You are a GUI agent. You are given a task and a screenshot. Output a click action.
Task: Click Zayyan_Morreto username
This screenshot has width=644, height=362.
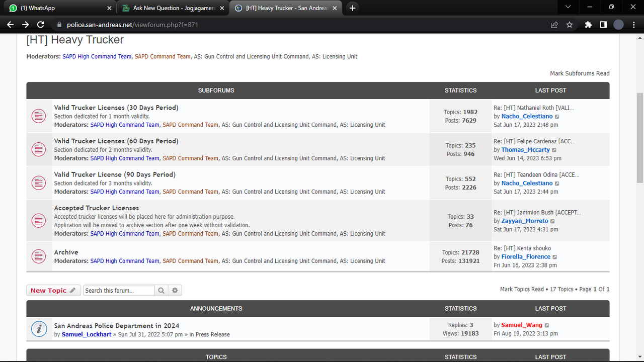pos(525,221)
